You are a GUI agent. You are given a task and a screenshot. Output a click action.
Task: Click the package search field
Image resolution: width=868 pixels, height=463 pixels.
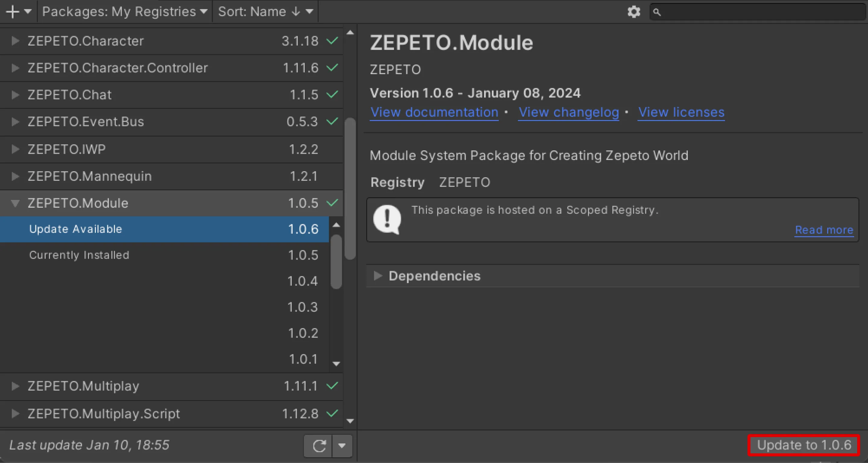758,12
